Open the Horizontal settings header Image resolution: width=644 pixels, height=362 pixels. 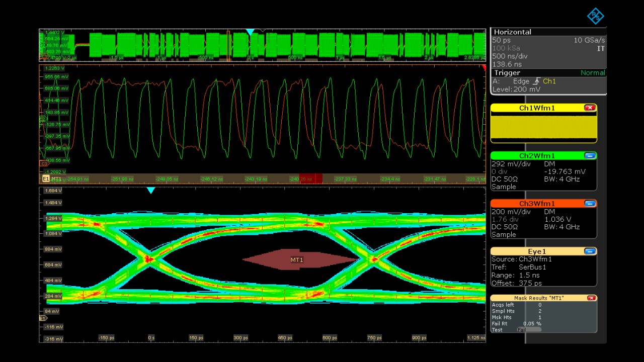[x=548, y=32]
